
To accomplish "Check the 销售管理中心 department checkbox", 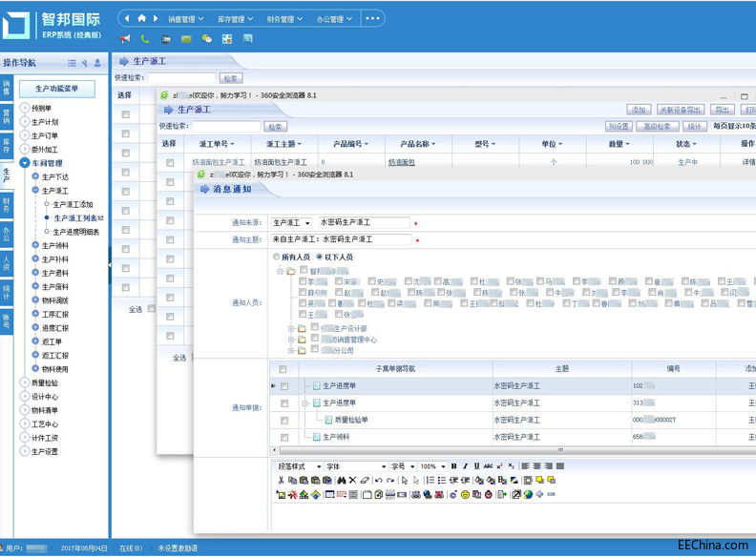I will pyautogui.click(x=315, y=339).
